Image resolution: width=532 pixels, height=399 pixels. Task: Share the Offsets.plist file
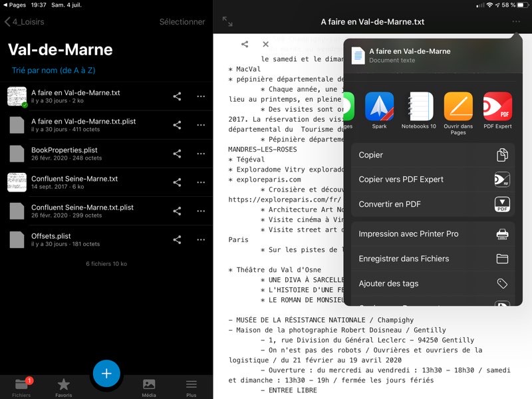(x=177, y=239)
